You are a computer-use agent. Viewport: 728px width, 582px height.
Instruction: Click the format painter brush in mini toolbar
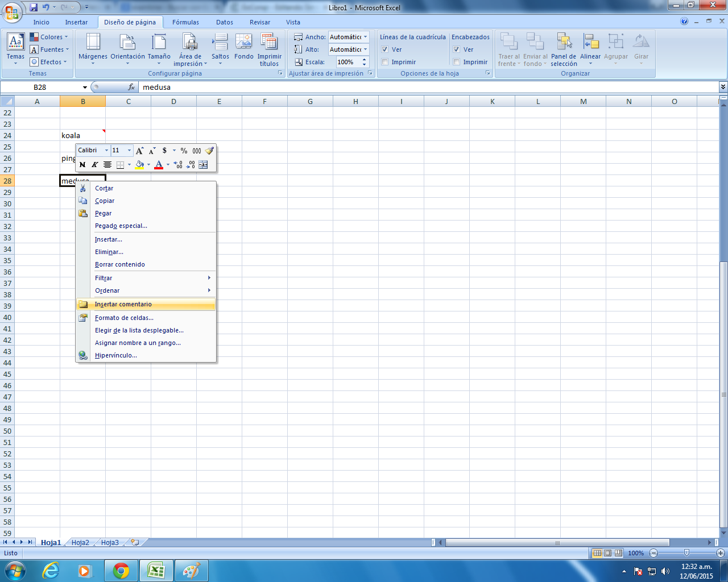[x=209, y=151]
